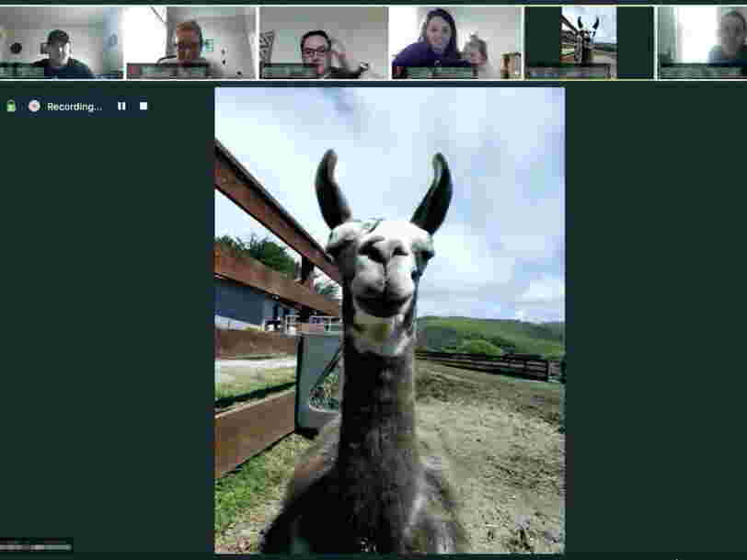
Task: Select the partially visible rightmost participant thumbnail
Action: click(x=703, y=37)
